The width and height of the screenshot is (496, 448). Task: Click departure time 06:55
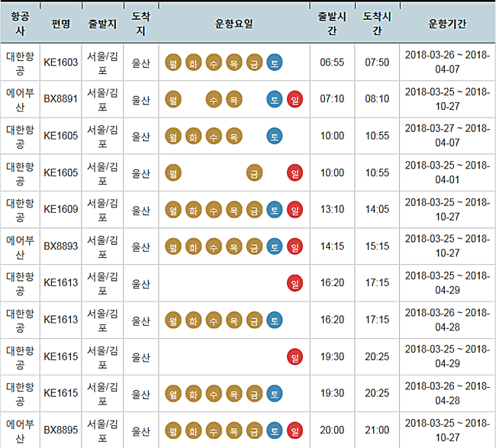click(x=332, y=63)
